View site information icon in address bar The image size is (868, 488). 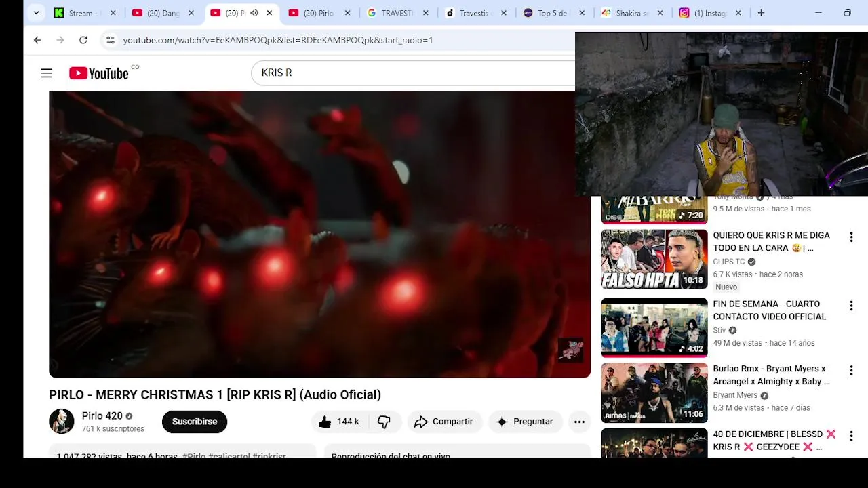tap(111, 40)
